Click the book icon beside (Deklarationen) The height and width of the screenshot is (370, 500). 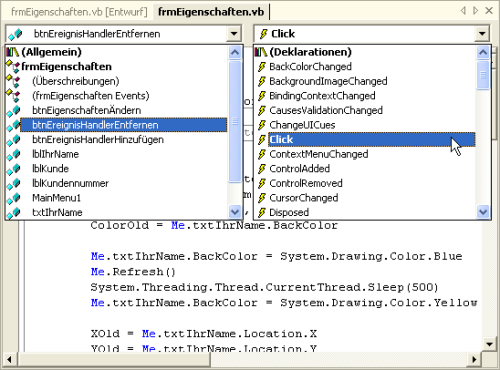pos(261,52)
